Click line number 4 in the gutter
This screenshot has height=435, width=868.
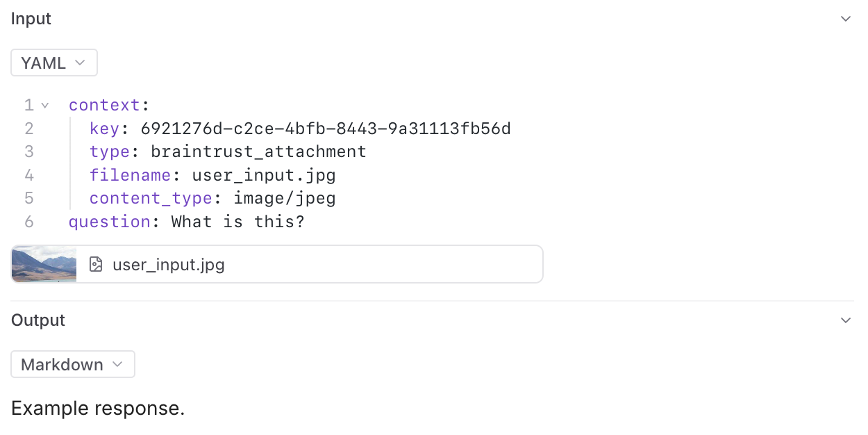(x=29, y=174)
